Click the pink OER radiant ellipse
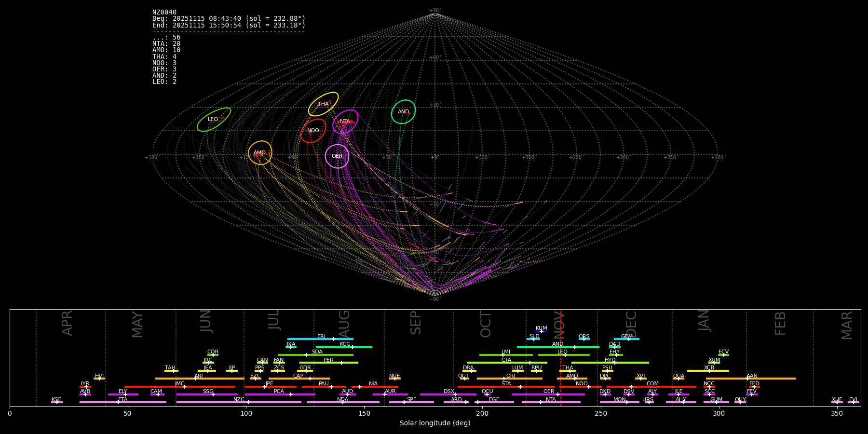Viewport: 868px width, 434px height. pos(337,156)
